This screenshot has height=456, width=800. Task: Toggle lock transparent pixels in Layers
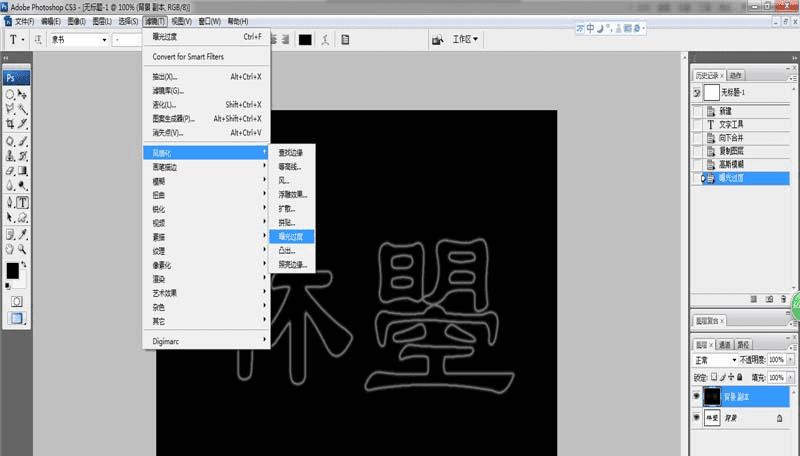pos(714,377)
